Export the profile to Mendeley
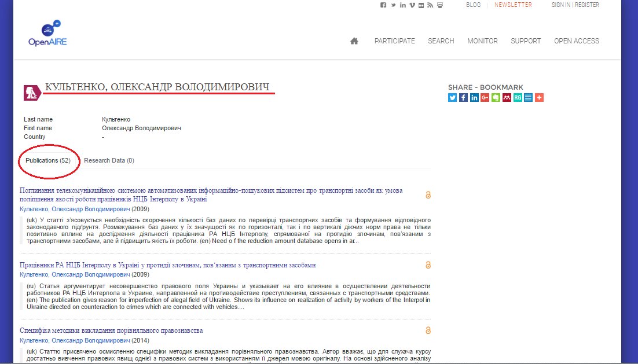 click(x=507, y=97)
